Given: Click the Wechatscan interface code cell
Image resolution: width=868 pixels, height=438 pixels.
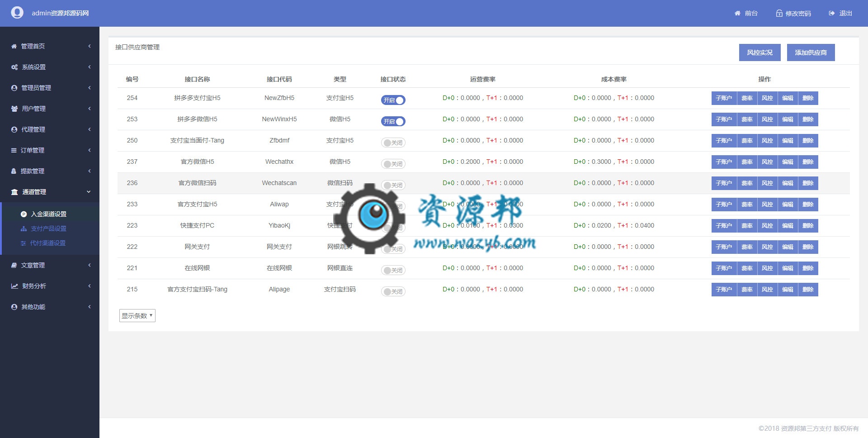Looking at the screenshot, I should [279, 183].
